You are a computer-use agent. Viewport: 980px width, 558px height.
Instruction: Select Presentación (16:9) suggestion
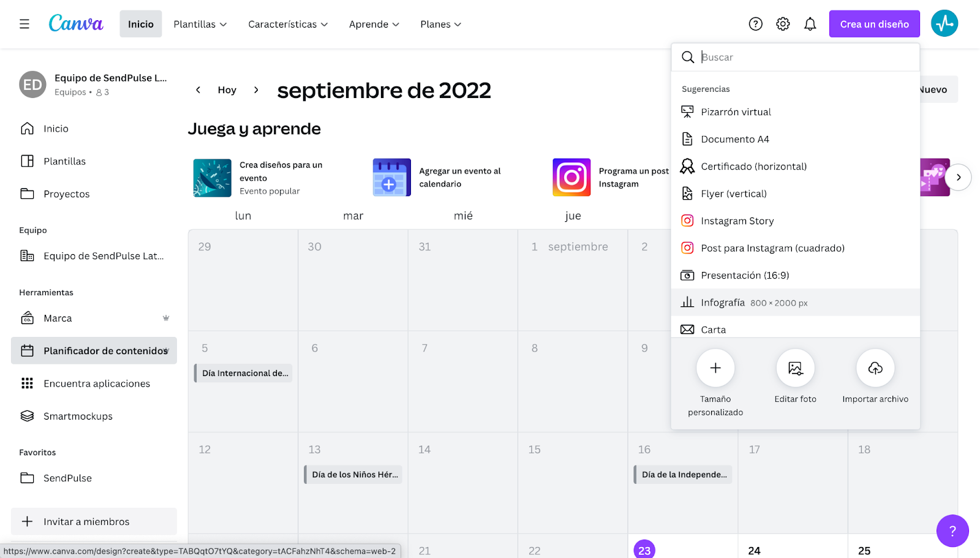[796, 276]
